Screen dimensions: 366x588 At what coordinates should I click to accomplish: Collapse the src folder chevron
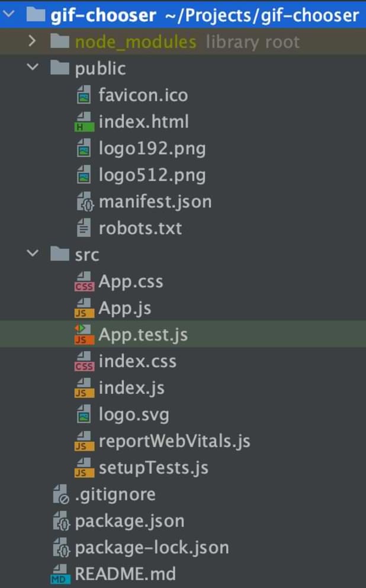(x=33, y=253)
